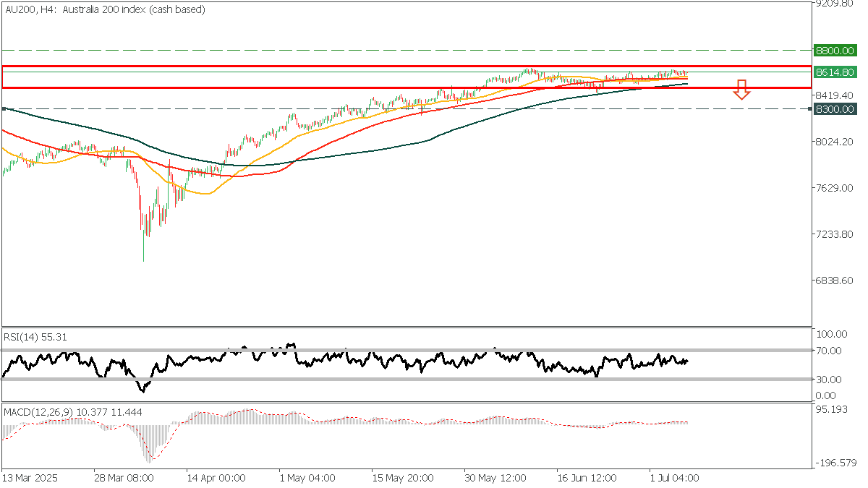Click the RSI scale value 100.00
The width and height of the screenshot is (868, 488).
pyautogui.click(x=833, y=334)
